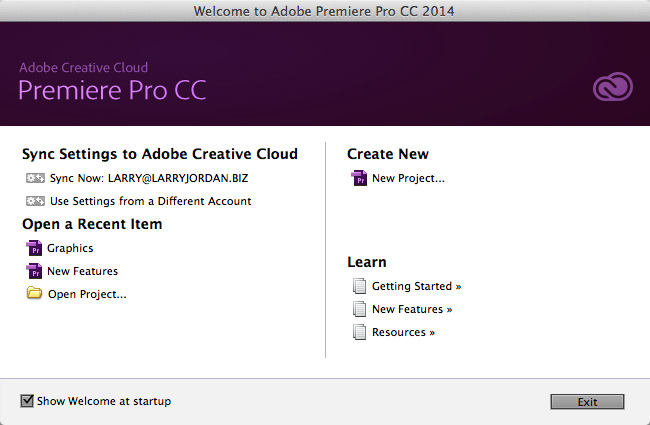Choose Use Settings from a Different Account
This screenshot has width=650, height=425.
pyautogui.click(x=150, y=201)
